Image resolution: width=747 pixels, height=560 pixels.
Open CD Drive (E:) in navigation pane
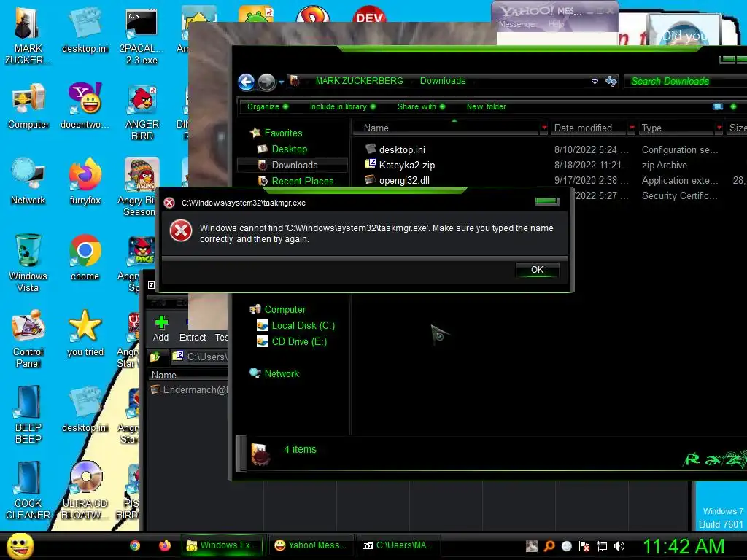coord(299,342)
